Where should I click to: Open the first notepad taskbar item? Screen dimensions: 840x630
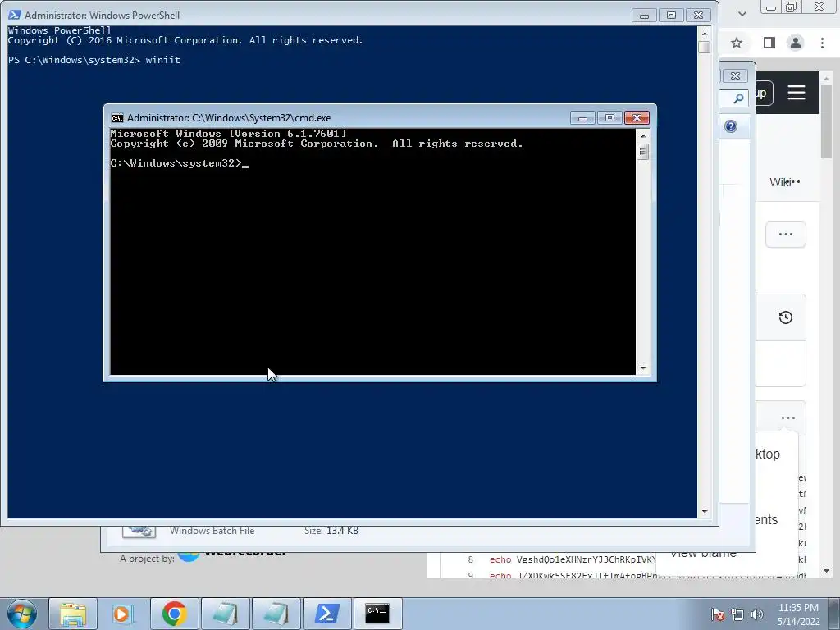(x=225, y=614)
